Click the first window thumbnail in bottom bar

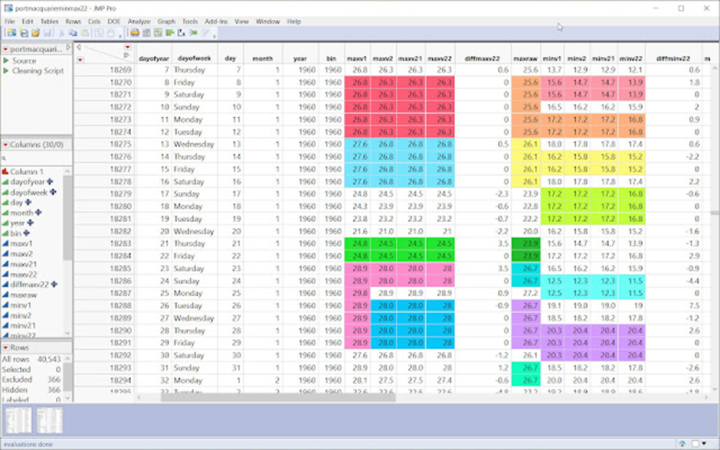coord(20,420)
